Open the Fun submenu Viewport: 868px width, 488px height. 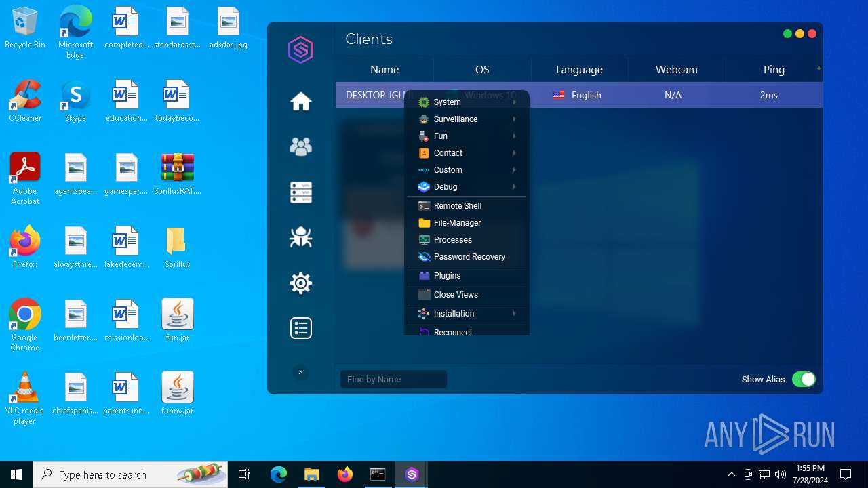click(x=467, y=136)
